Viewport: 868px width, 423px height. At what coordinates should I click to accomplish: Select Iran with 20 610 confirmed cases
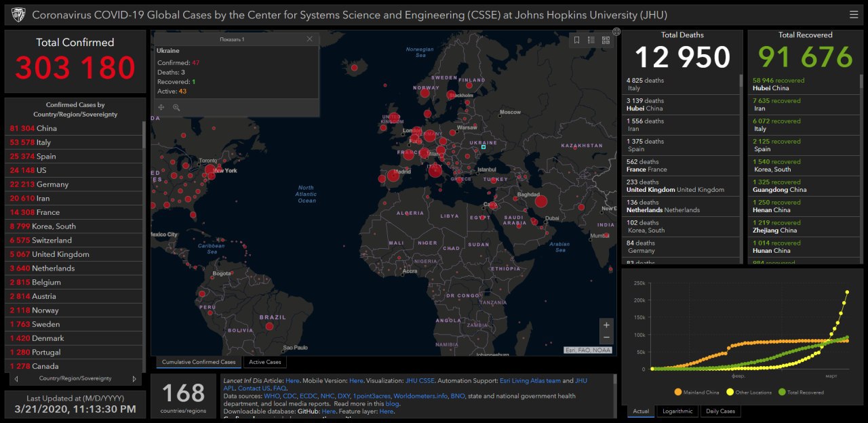click(x=75, y=199)
